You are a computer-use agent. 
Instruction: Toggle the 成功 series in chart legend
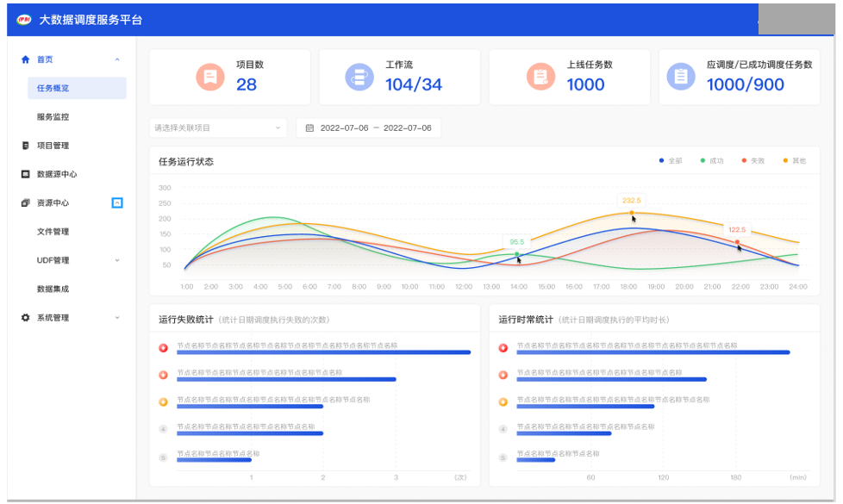click(711, 161)
